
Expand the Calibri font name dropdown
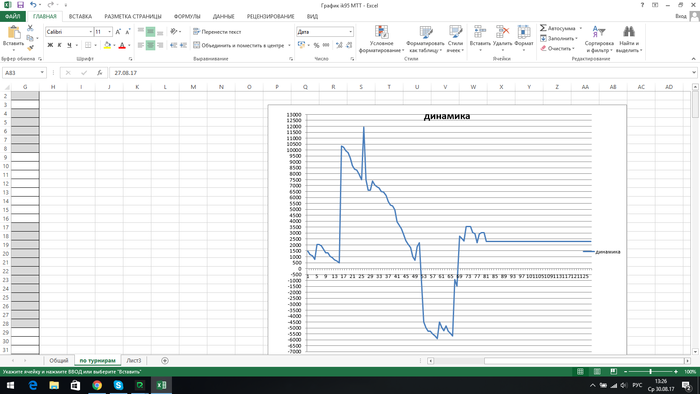[91, 32]
